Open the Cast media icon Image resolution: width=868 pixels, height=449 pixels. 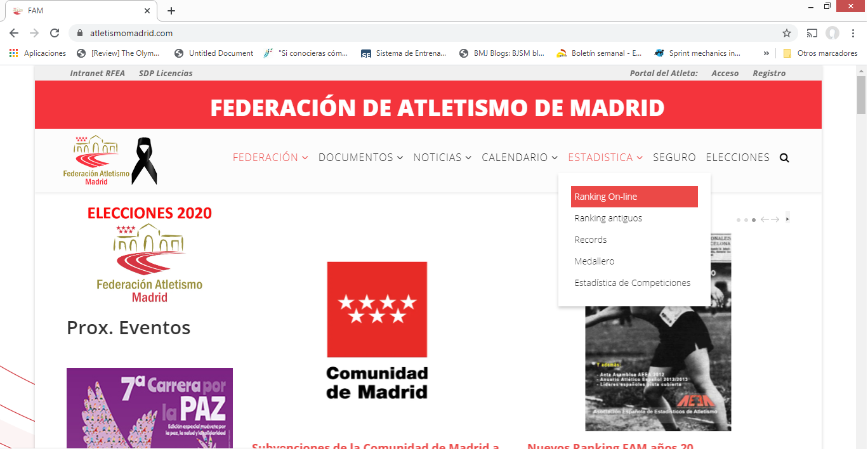coord(812,33)
